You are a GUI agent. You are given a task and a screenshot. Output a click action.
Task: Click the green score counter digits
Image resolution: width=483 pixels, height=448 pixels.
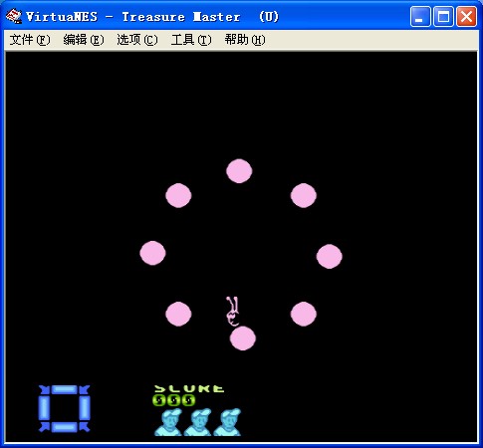point(174,400)
